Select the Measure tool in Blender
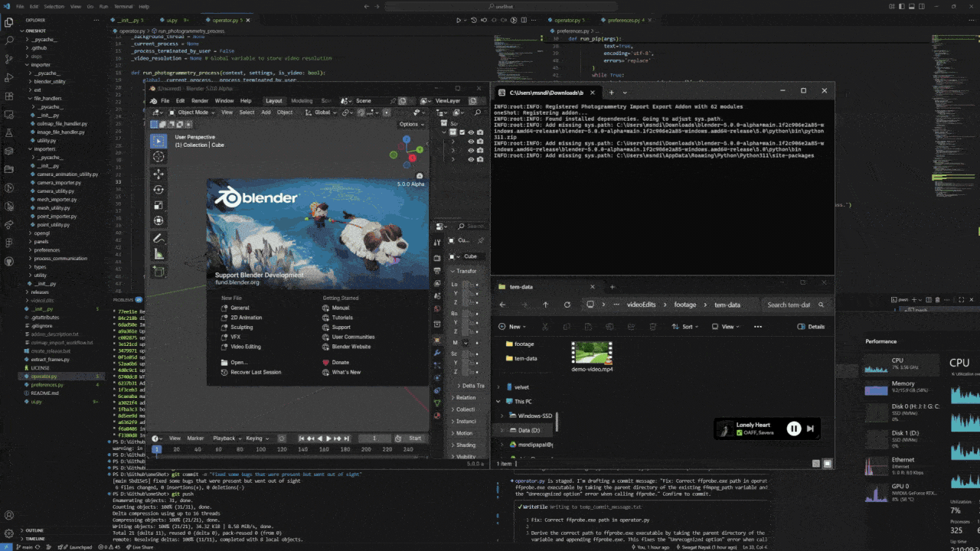980x551 pixels. (158, 254)
